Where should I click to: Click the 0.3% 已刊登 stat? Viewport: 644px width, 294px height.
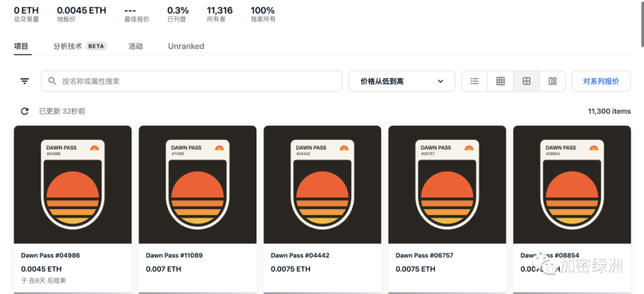pyautogui.click(x=178, y=15)
